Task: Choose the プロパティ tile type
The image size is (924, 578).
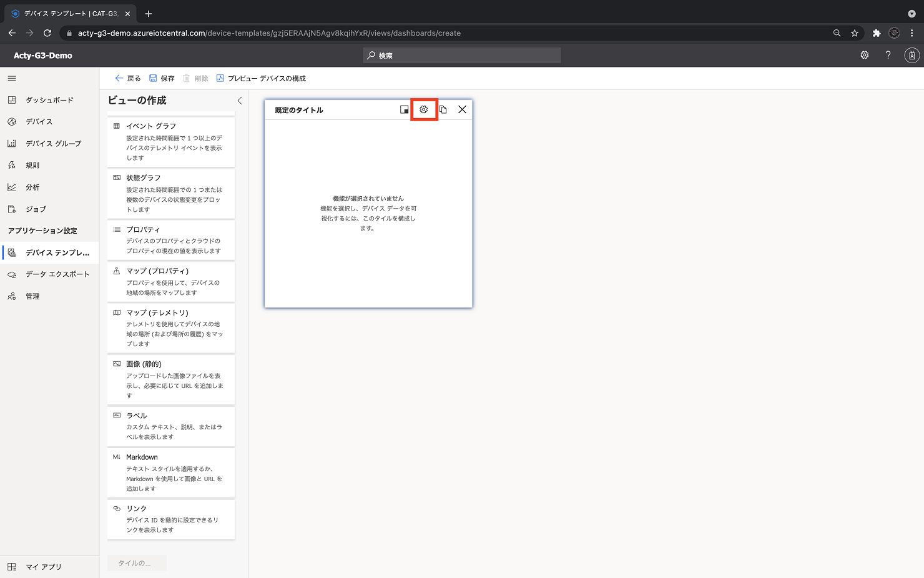Action: pyautogui.click(x=171, y=239)
